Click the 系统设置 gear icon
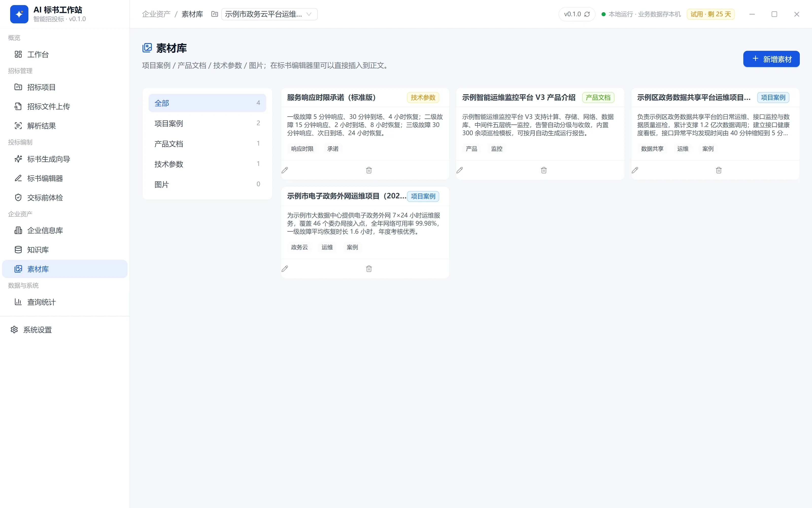Viewport: 812px width, 508px height. click(14, 330)
